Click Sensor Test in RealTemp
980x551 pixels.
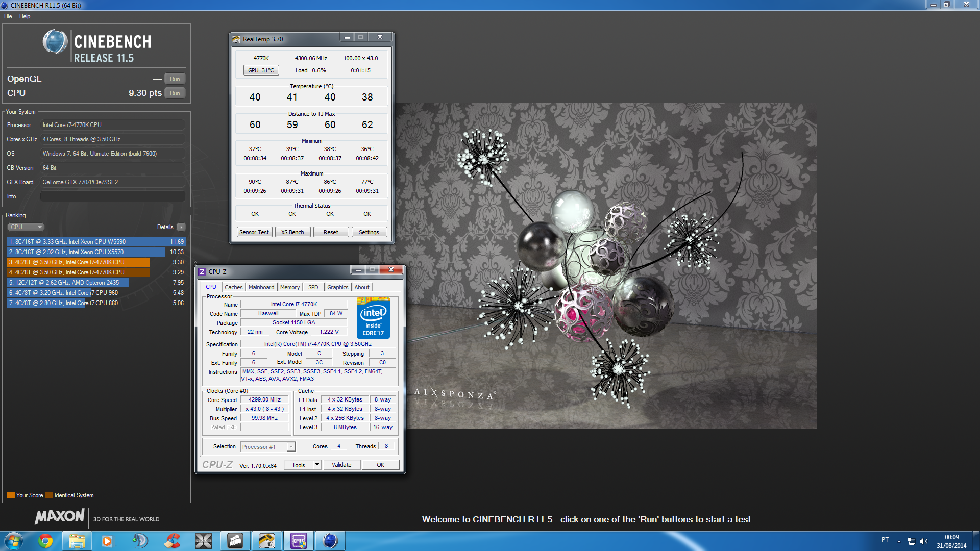click(254, 232)
